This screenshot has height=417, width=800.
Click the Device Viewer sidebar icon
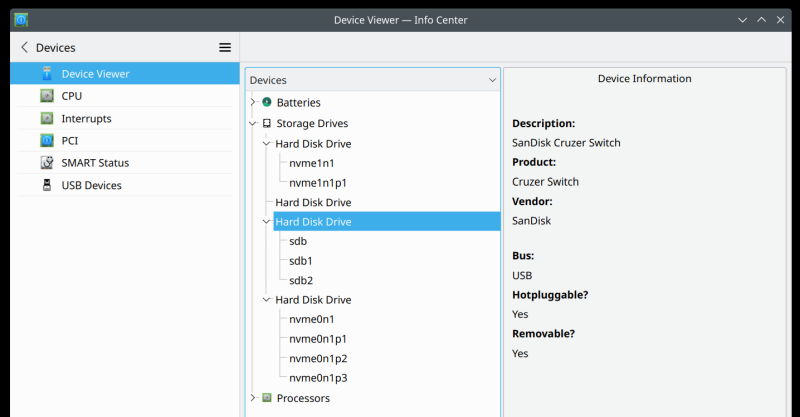47,74
